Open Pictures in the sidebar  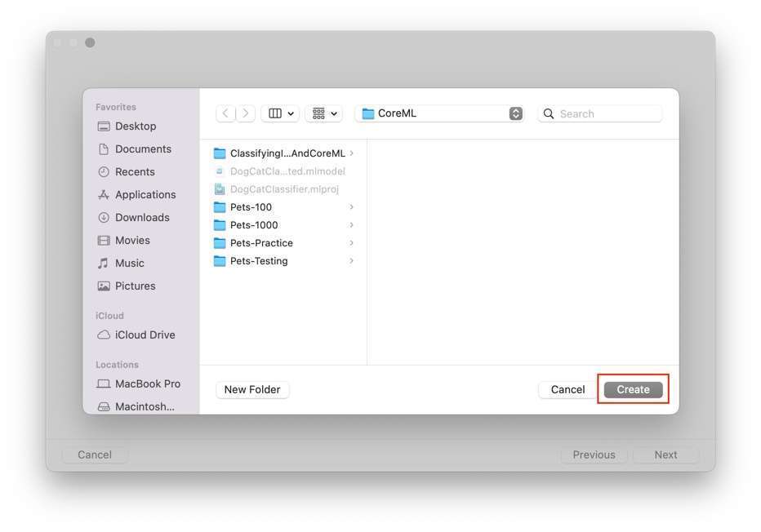coord(135,286)
